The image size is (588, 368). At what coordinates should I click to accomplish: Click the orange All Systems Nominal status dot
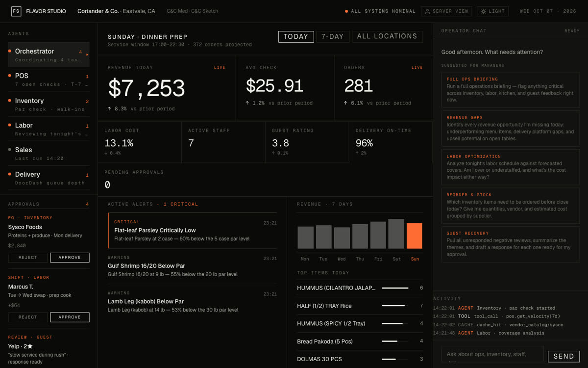click(x=346, y=11)
